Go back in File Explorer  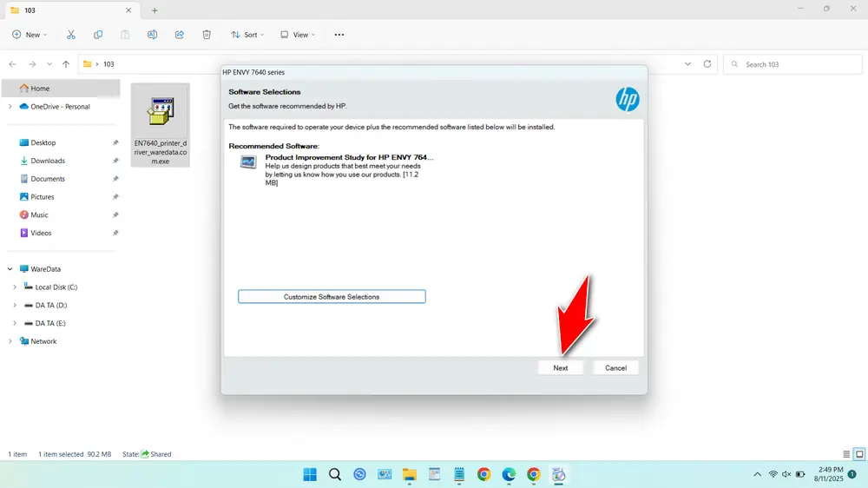(13, 64)
